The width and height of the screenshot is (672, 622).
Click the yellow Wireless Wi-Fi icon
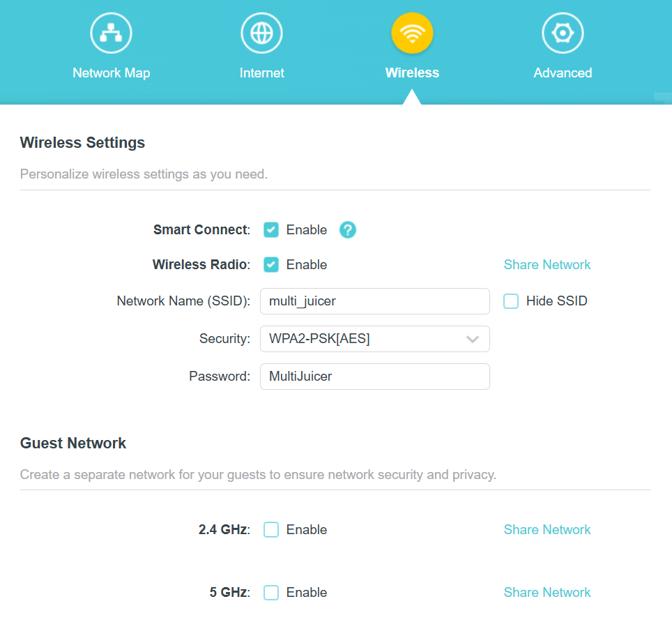pos(412,32)
